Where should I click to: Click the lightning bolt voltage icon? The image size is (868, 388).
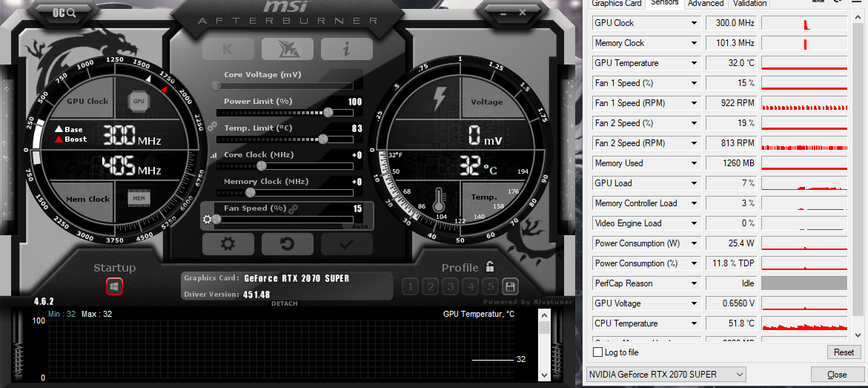click(438, 99)
